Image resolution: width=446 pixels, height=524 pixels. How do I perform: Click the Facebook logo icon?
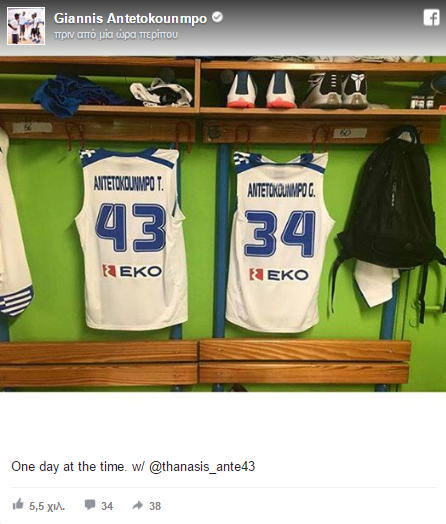tap(431, 17)
